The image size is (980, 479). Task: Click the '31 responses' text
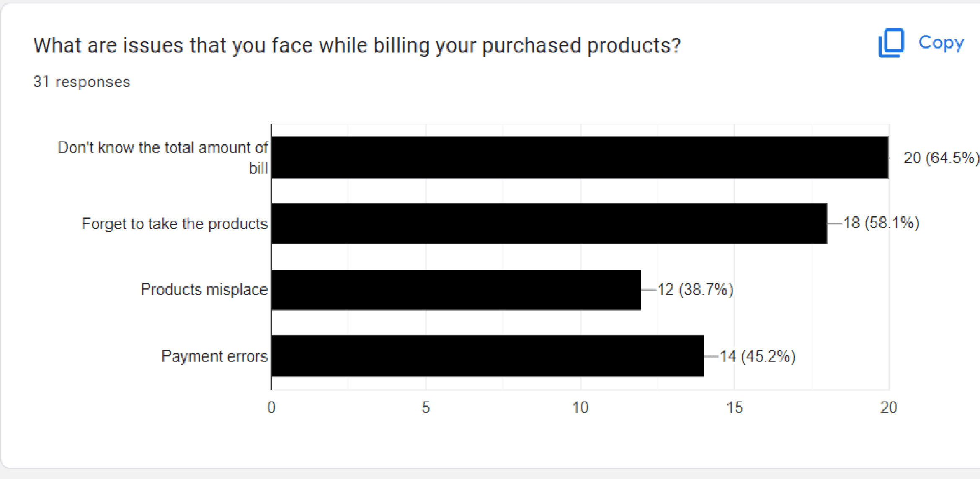click(82, 82)
